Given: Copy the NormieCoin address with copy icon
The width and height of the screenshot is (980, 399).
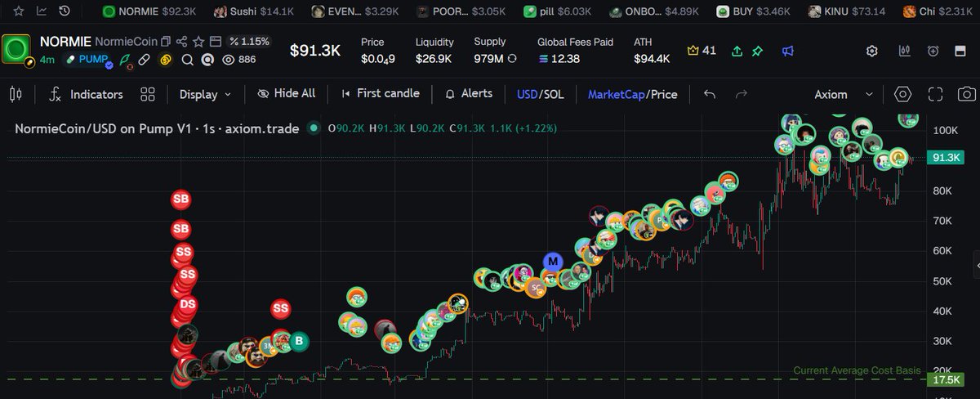Looking at the screenshot, I should pos(166,41).
